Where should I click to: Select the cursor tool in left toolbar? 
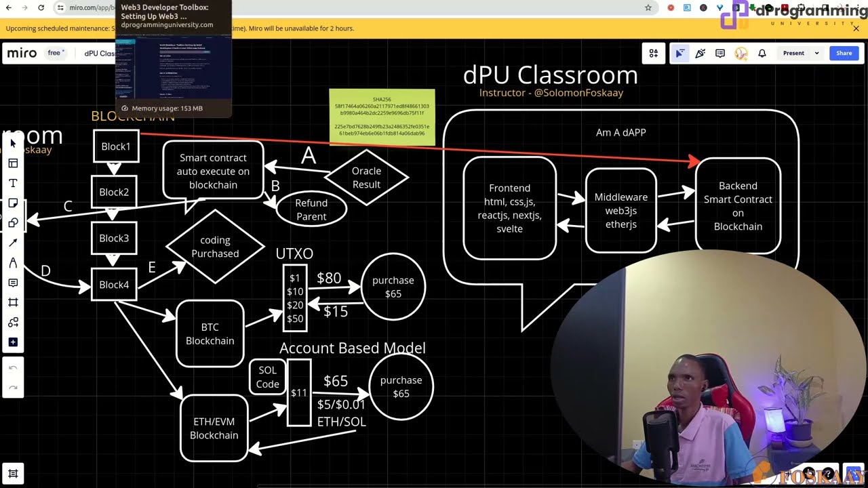click(x=13, y=144)
